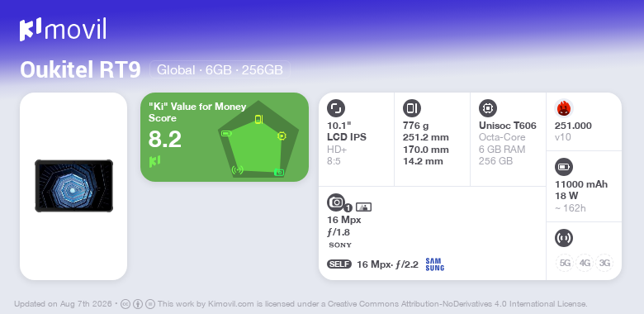
Task: Click the Oukitel RT9 tablet thumbnail
Action: coord(74,186)
